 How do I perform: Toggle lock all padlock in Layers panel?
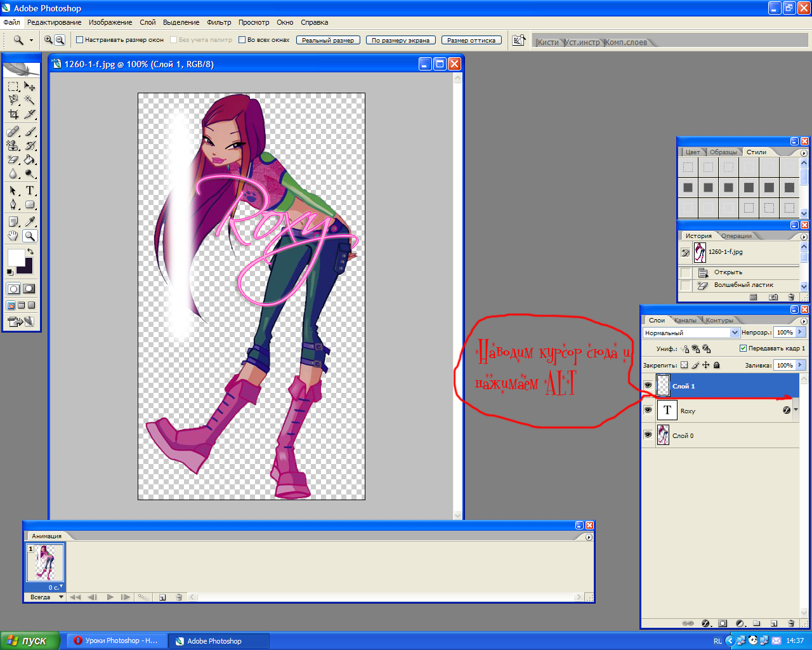717,365
